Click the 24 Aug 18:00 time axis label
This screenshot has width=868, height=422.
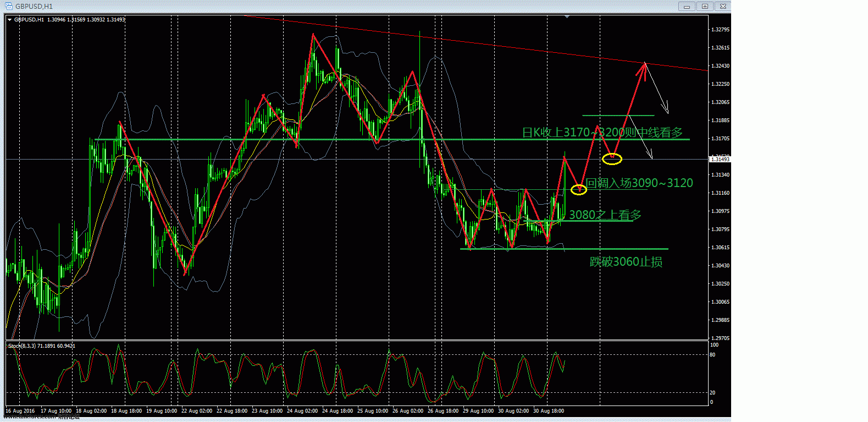point(338,411)
